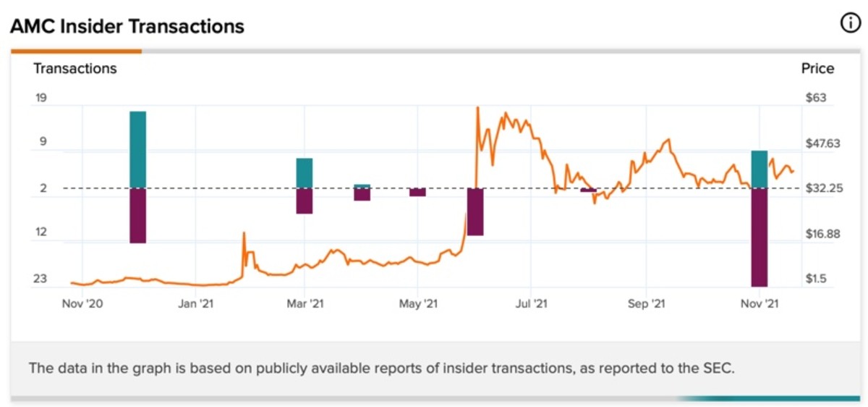
Task: Click the "Jul '21" date label
Action: click(x=531, y=304)
